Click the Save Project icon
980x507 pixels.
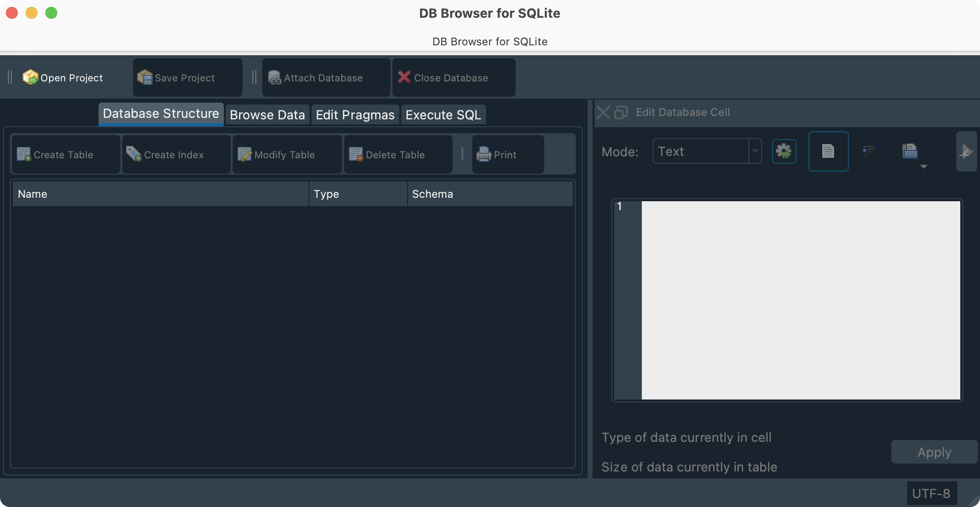coord(145,77)
